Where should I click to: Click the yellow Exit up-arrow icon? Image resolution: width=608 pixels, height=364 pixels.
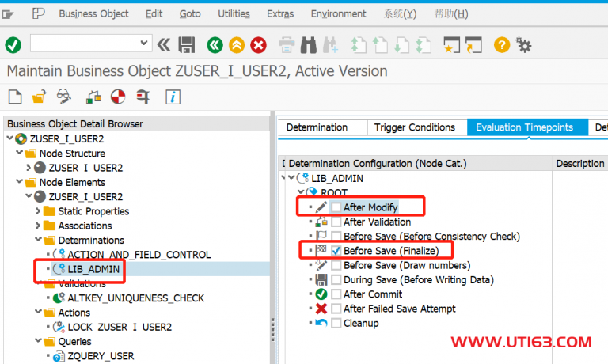[x=236, y=44]
